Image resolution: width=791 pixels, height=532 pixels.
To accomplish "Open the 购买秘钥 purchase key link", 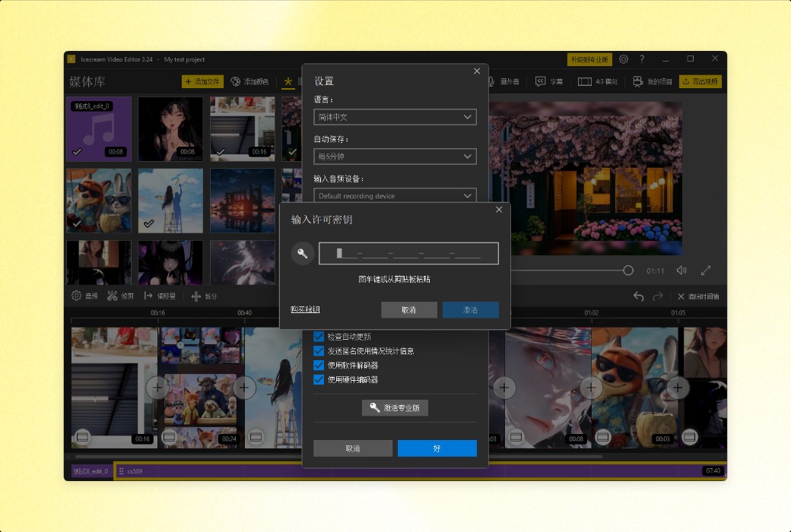I will point(303,309).
